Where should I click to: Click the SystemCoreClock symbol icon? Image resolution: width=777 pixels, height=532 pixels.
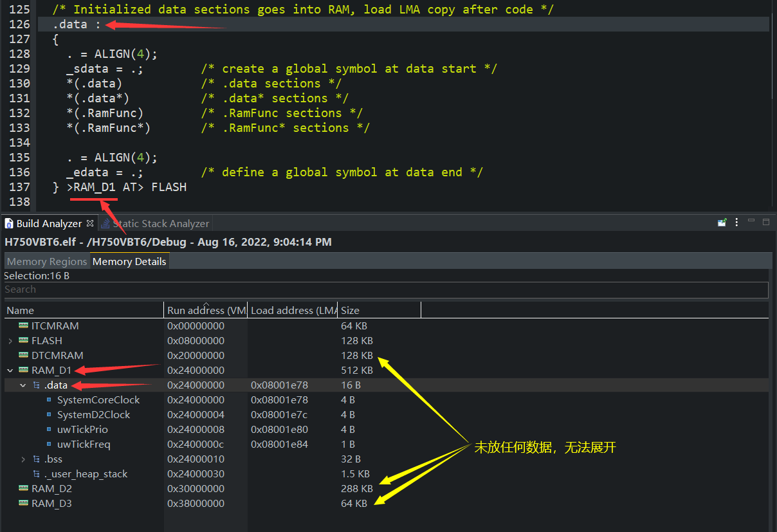[49, 400]
